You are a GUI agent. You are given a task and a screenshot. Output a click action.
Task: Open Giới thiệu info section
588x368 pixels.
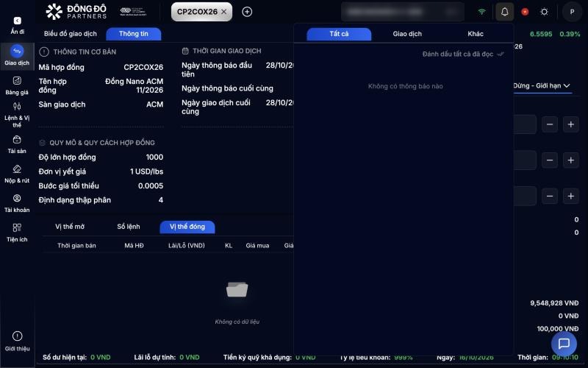pos(17,341)
